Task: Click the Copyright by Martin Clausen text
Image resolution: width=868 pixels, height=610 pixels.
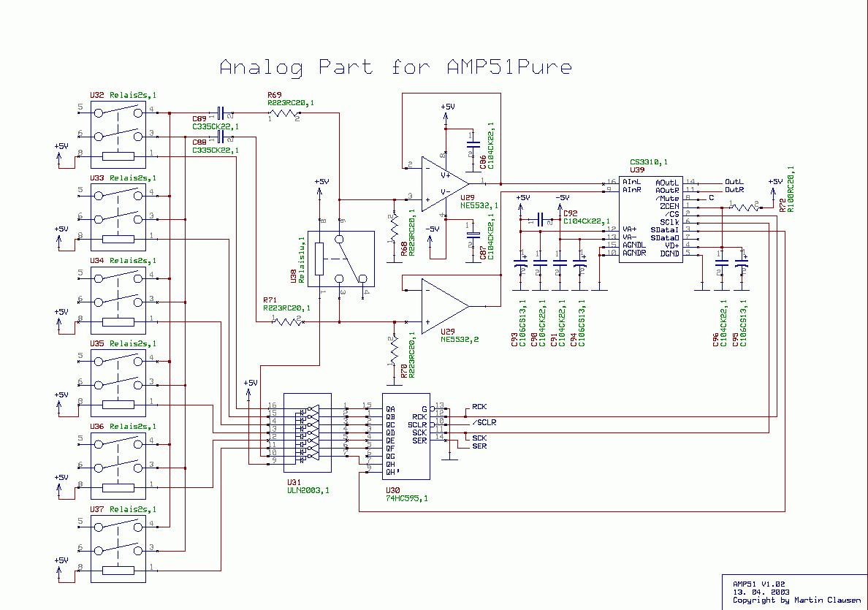Action: tap(796, 601)
